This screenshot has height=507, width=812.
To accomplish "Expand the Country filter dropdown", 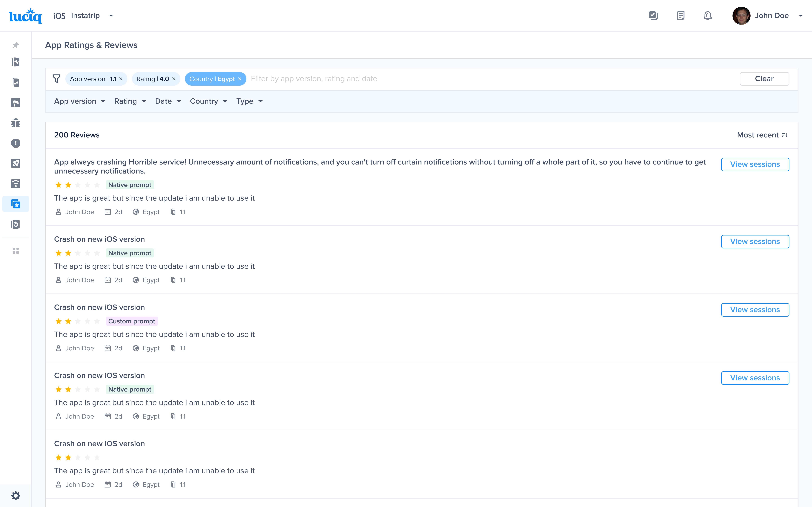I will click(x=208, y=101).
